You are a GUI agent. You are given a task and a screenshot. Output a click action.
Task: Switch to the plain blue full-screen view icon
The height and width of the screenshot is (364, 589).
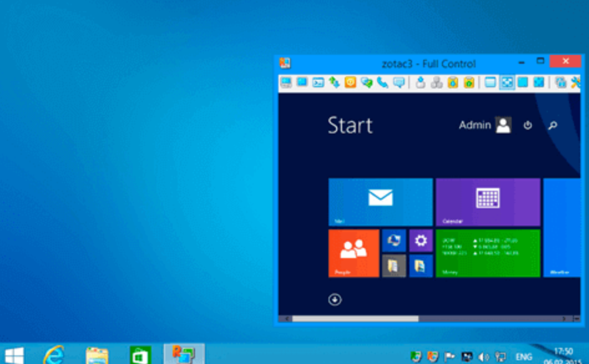[x=522, y=82]
